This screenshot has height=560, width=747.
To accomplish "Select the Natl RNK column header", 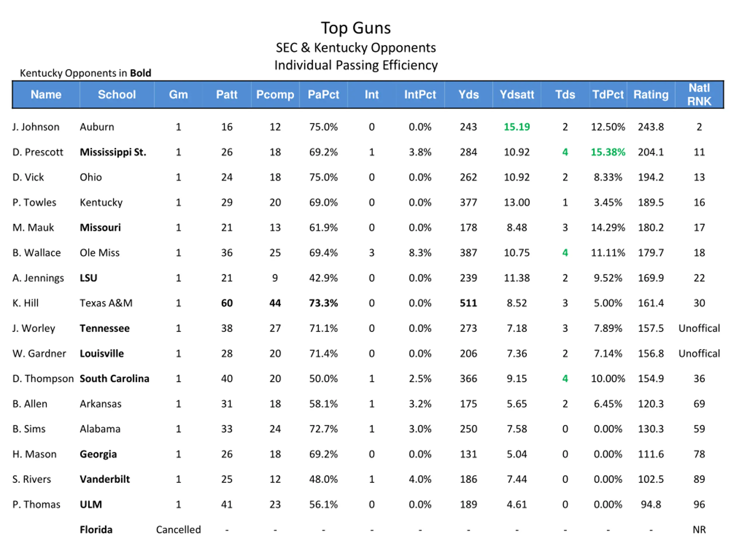I will [x=699, y=94].
